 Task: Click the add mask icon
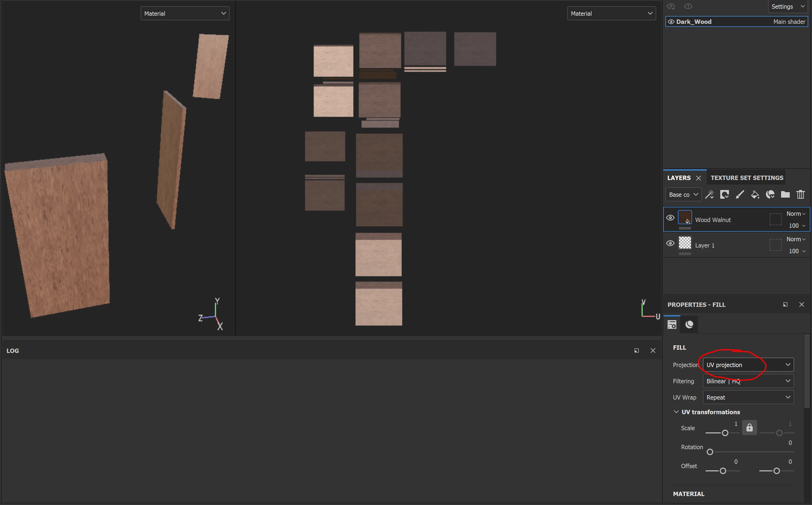(724, 194)
